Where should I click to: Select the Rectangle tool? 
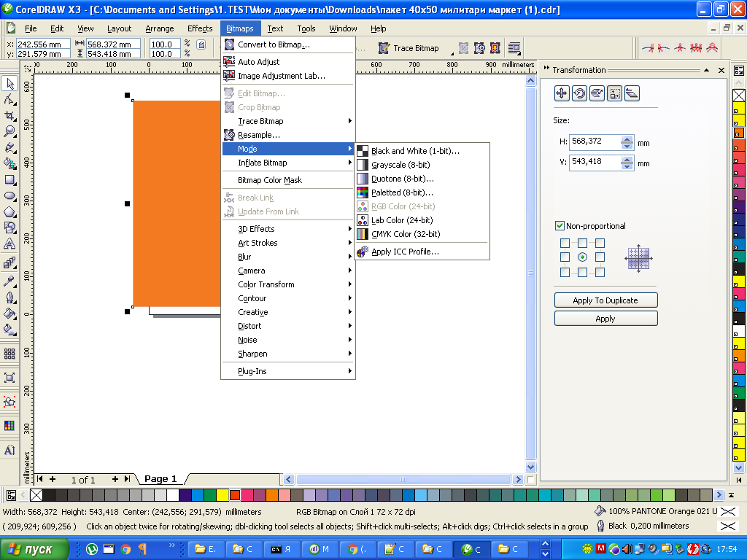click(x=9, y=179)
